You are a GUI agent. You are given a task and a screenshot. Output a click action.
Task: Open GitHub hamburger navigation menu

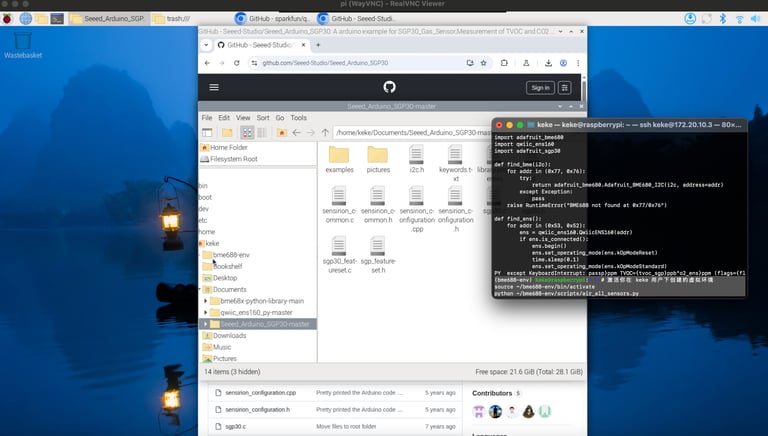coord(214,87)
